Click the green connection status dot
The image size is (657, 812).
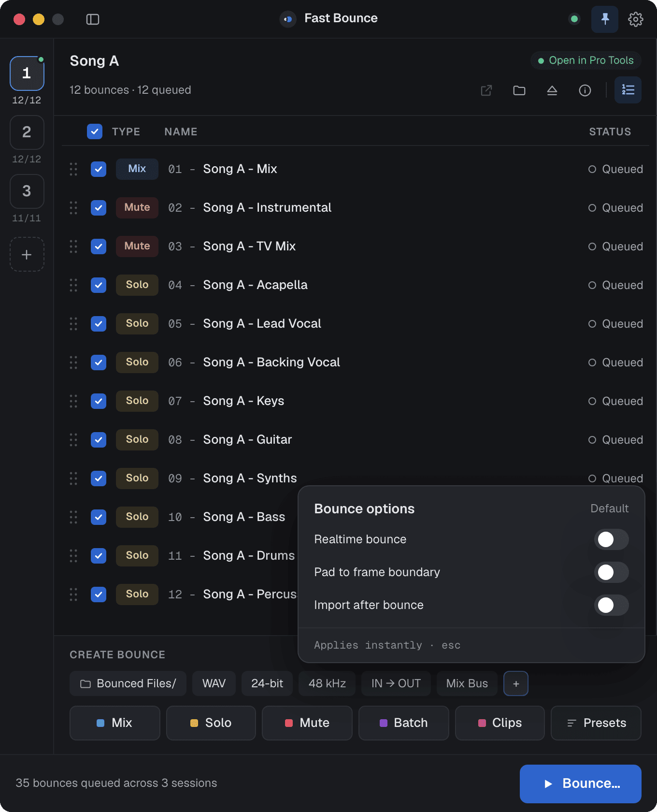coord(574,19)
